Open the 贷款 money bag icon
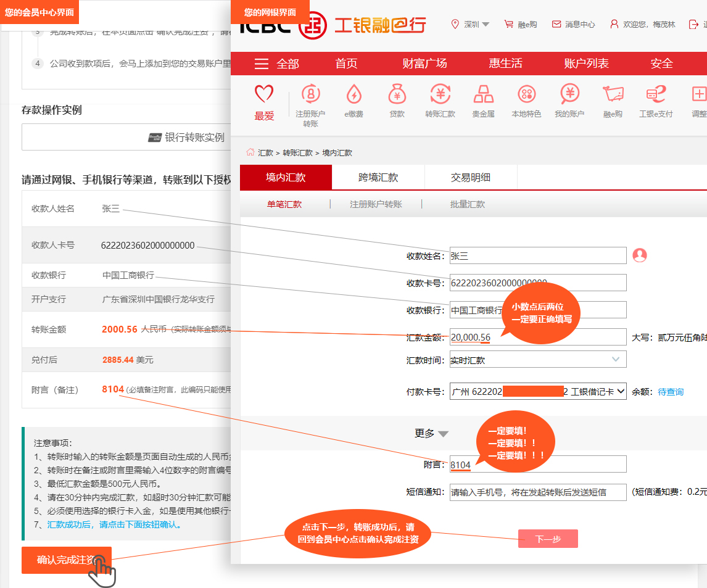The image size is (707, 588). tap(397, 94)
